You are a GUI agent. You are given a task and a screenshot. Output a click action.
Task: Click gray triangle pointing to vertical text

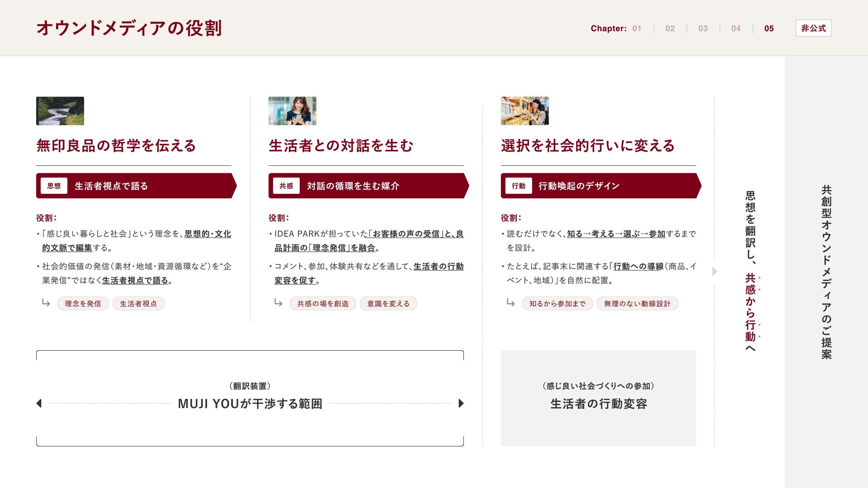pos(715,271)
